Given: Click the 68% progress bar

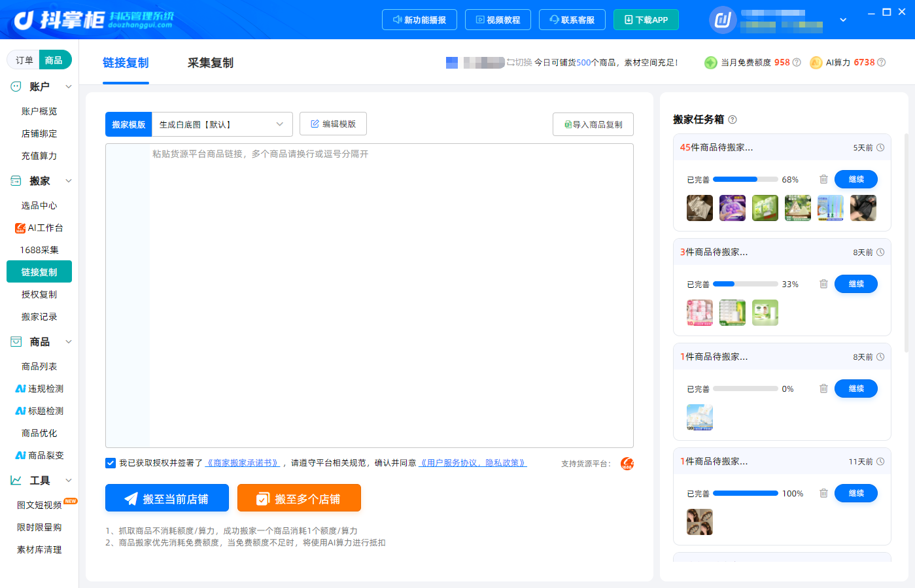Looking at the screenshot, I should pyautogui.click(x=746, y=179).
